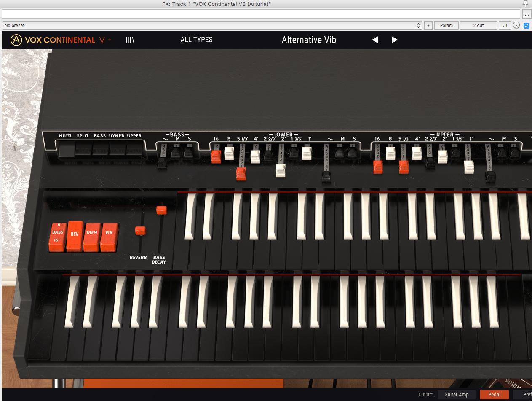Click the BASS DECAY slider handle

point(161,210)
